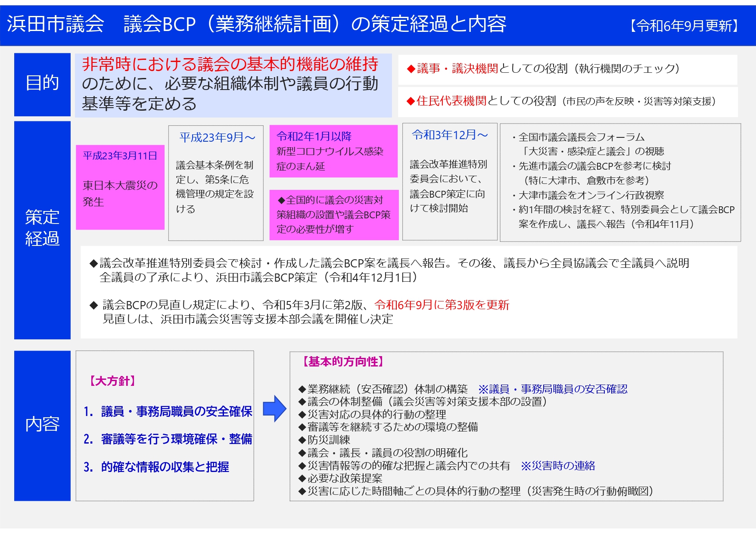The image size is (756, 534).
Task: Click bullet 議会の体制整備
Action: point(423,402)
